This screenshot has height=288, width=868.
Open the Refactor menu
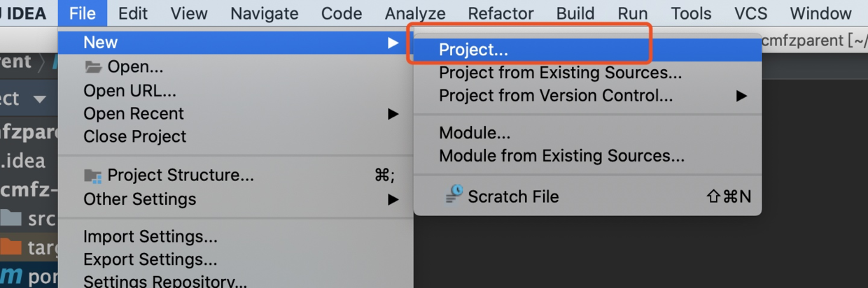[500, 13]
